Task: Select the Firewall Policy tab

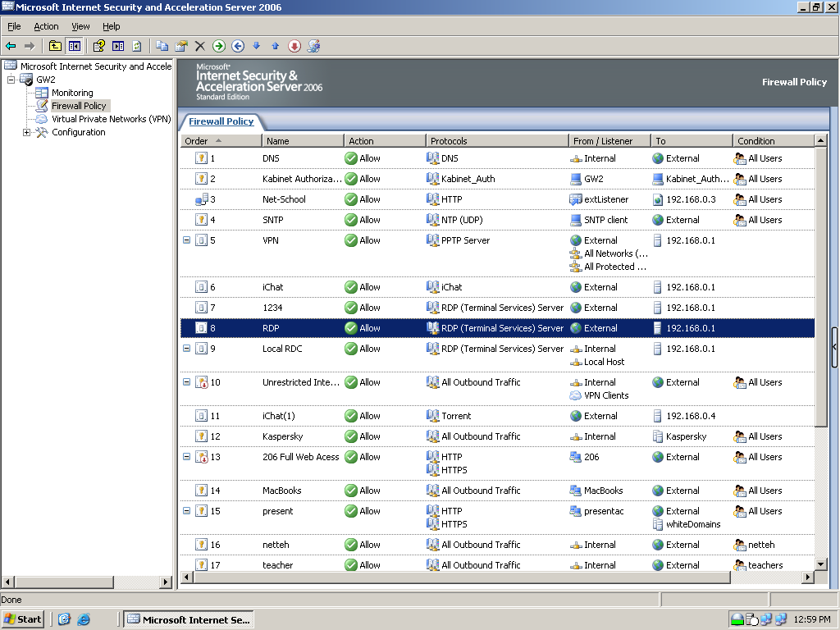Action: pyautogui.click(x=221, y=121)
